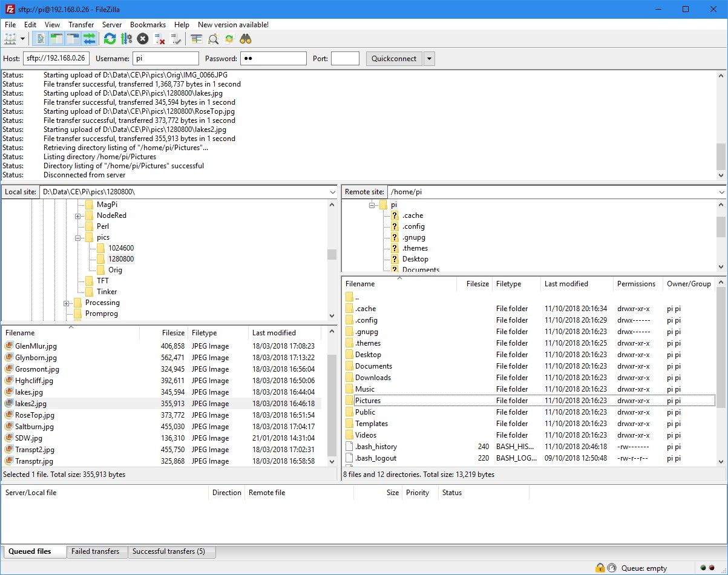Expand the NodeRed folder in local tree
This screenshot has width=728, height=575.
78,216
